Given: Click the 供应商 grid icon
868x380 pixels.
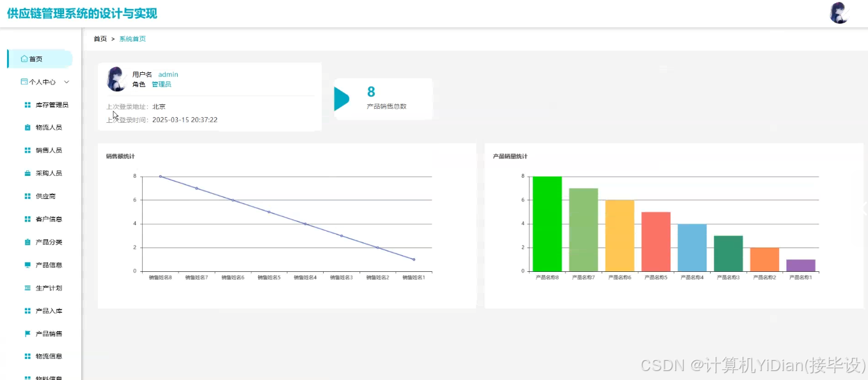Looking at the screenshot, I should (28, 196).
